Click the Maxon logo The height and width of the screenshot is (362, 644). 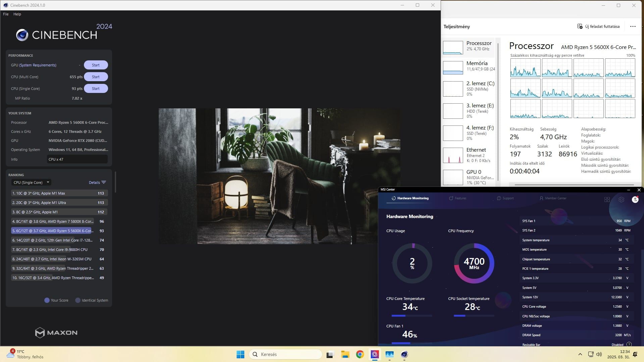(56, 332)
